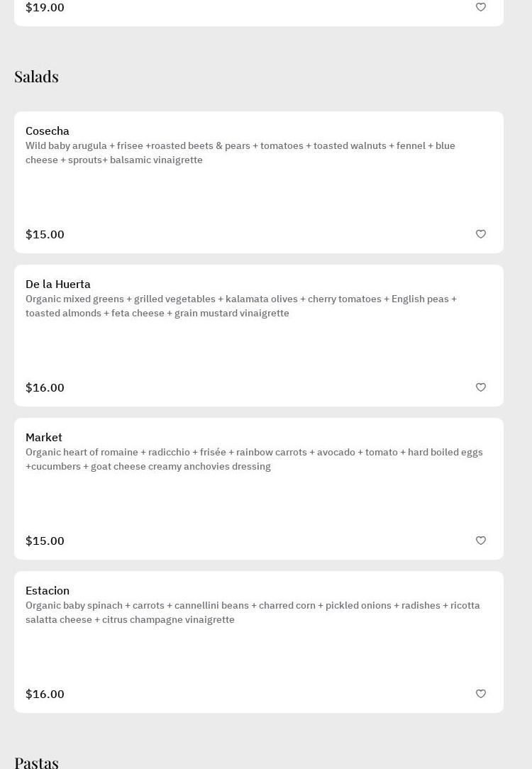Click the $19.00 price at the top

tap(45, 8)
